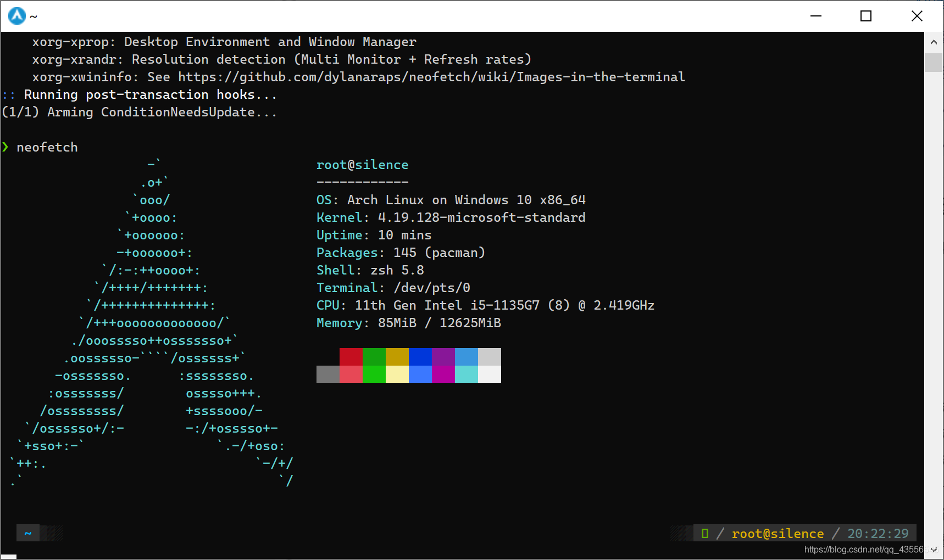944x560 pixels.
Task: Click the tilde title text in title bar
Action: pos(34,16)
